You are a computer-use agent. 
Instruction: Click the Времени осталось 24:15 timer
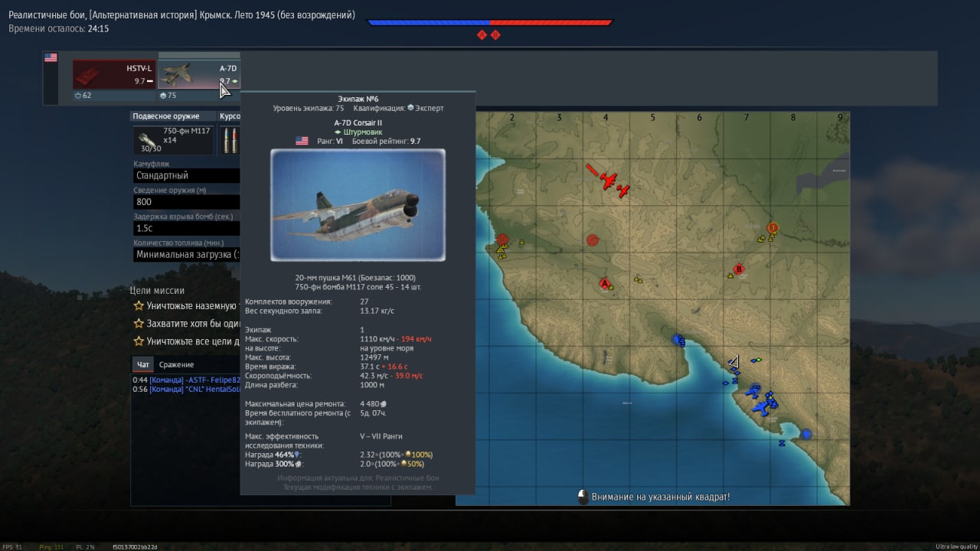pos(59,28)
